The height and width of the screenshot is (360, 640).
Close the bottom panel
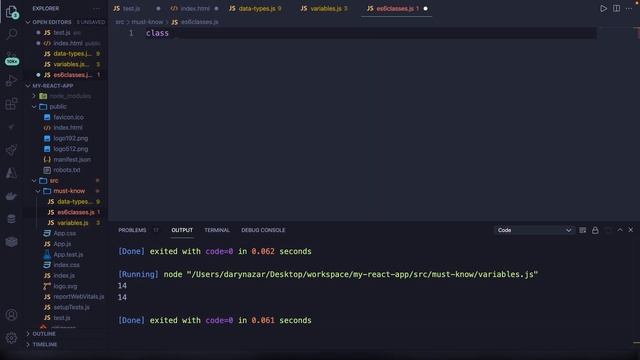pos(631,230)
